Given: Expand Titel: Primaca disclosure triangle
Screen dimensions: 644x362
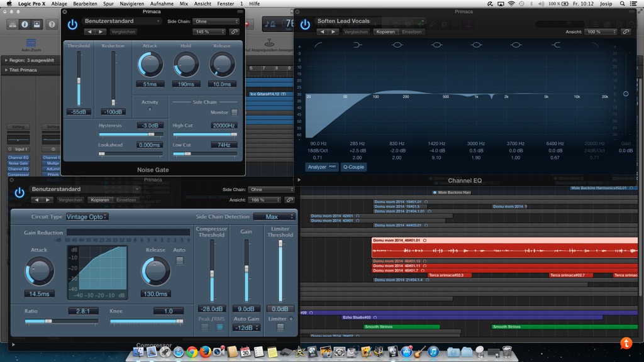Looking at the screenshot, I should 6,70.
